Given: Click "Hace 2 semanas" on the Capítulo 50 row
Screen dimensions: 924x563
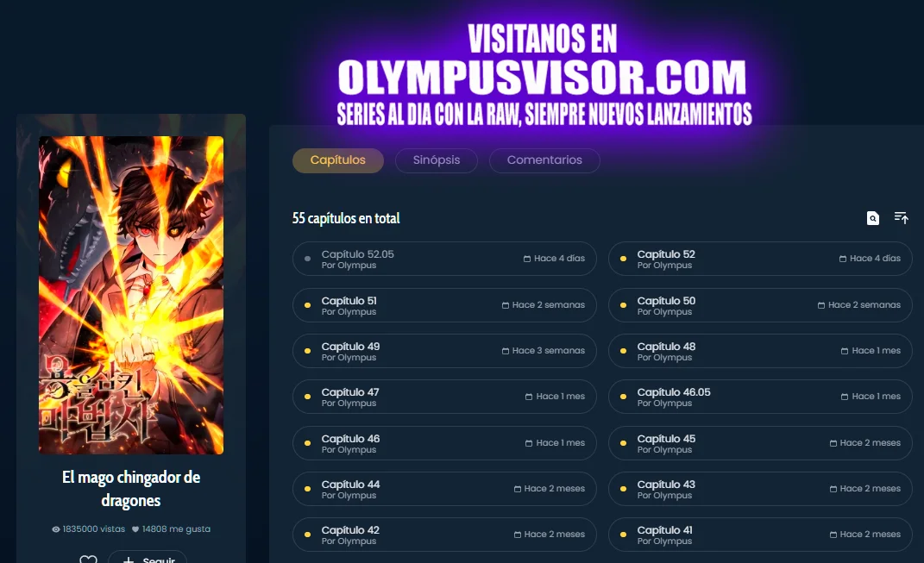Looking at the screenshot, I should [x=864, y=305].
